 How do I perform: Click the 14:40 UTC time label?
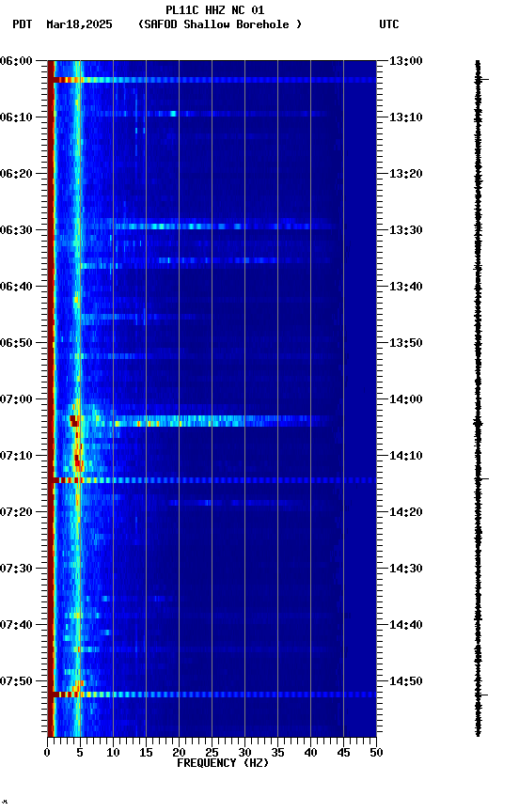pyautogui.click(x=406, y=625)
